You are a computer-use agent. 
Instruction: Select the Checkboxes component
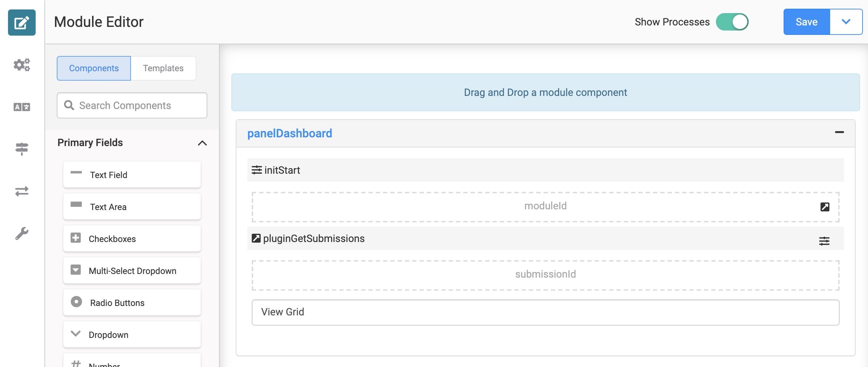coord(132,239)
